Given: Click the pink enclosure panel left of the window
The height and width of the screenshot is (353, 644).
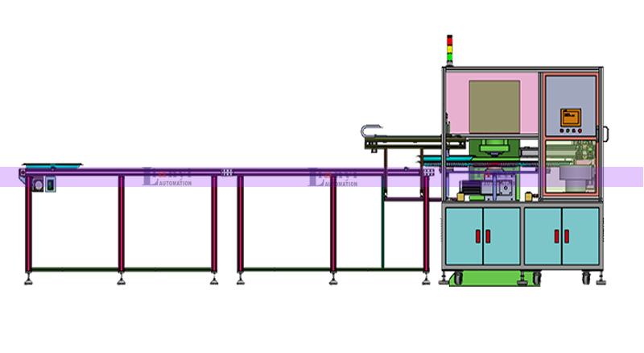Looking at the screenshot, I should coord(456,103).
